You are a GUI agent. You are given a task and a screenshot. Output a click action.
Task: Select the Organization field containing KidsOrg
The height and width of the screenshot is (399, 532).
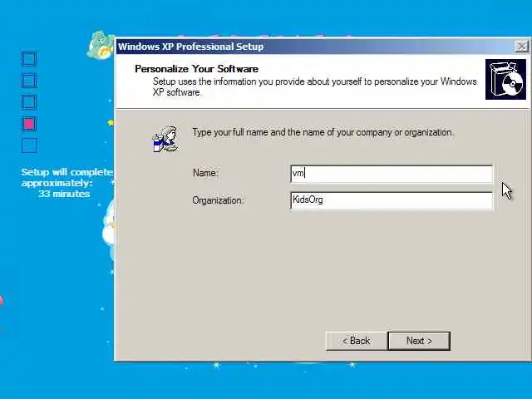[x=392, y=200]
